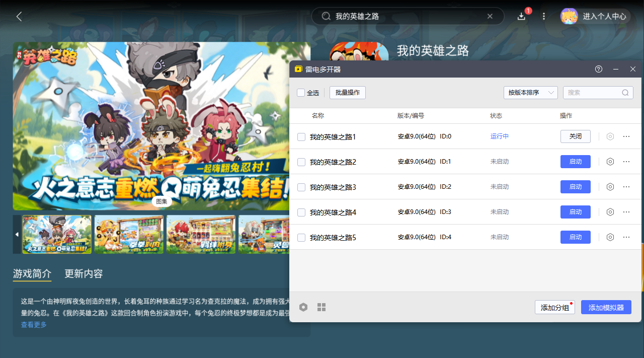The height and width of the screenshot is (358, 644).
Task: Click 启动 for 我的英雄之路3
Action: (576, 187)
